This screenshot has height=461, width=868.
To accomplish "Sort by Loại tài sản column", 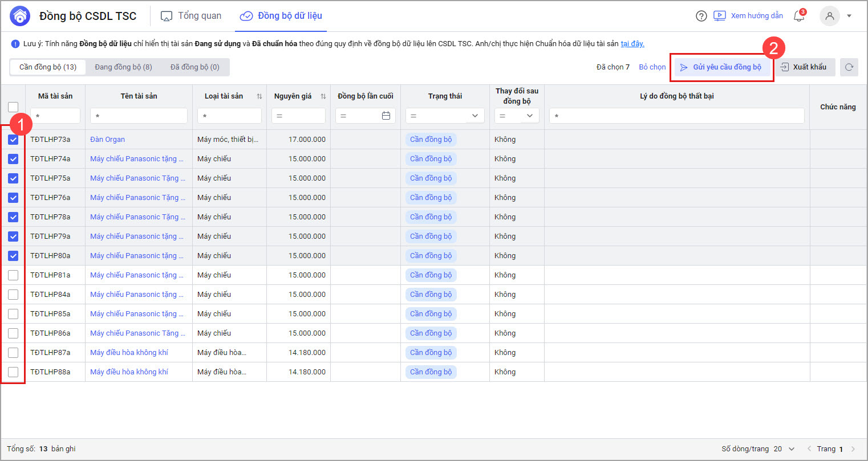I will pyautogui.click(x=259, y=96).
